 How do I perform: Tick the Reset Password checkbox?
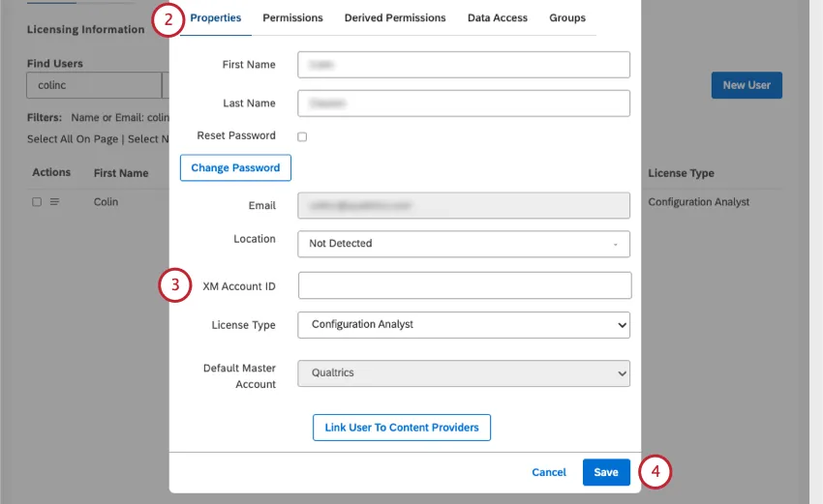click(x=302, y=136)
